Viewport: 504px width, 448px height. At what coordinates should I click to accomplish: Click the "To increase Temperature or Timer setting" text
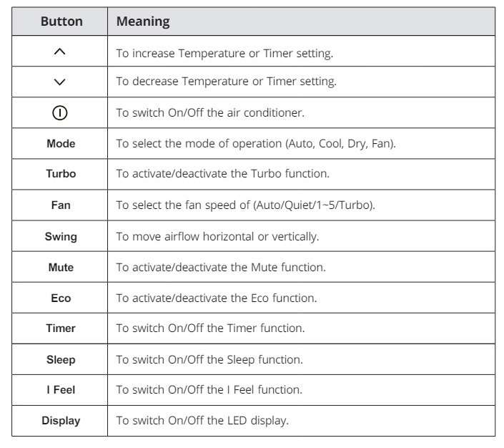[227, 52]
